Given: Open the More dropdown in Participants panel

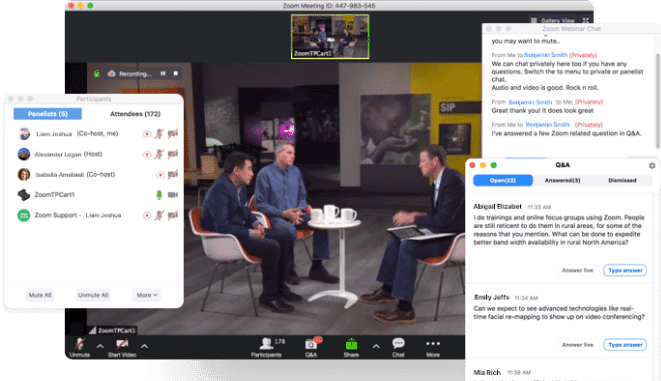Looking at the screenshot, I should 147,295.
